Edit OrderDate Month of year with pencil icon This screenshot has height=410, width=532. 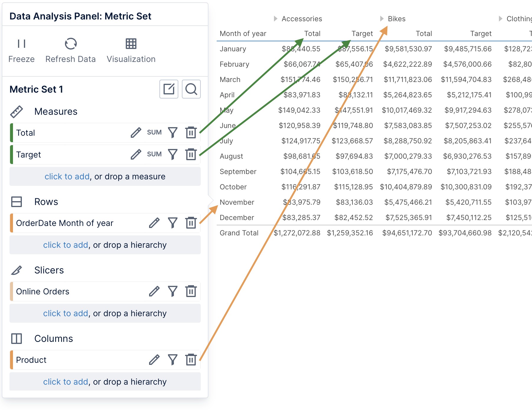pos(154,223)
